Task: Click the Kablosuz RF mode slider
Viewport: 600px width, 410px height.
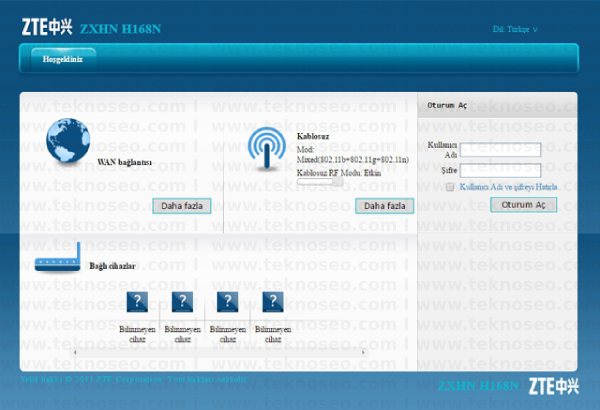Action: coord(320,182)
